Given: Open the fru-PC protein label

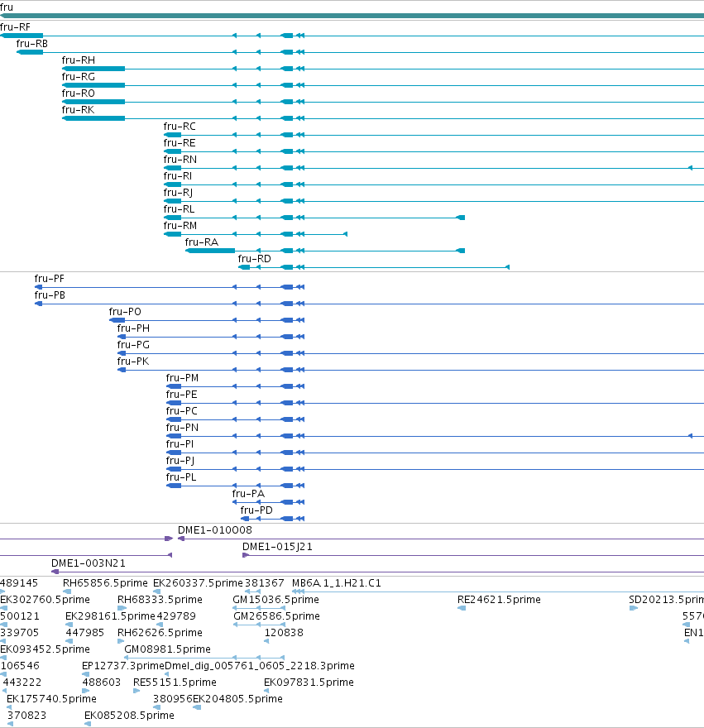Looking at the screenshot, I should [181, 411].
